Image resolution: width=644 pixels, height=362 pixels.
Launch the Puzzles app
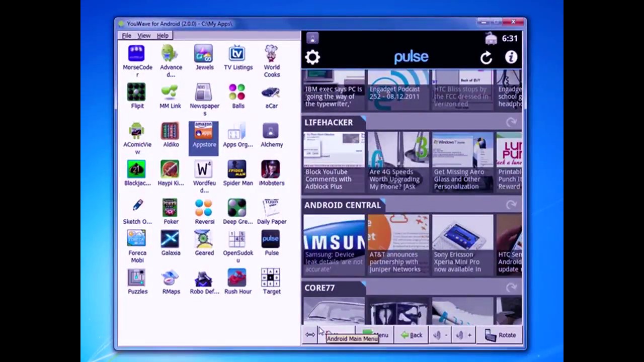coord(136,278)
